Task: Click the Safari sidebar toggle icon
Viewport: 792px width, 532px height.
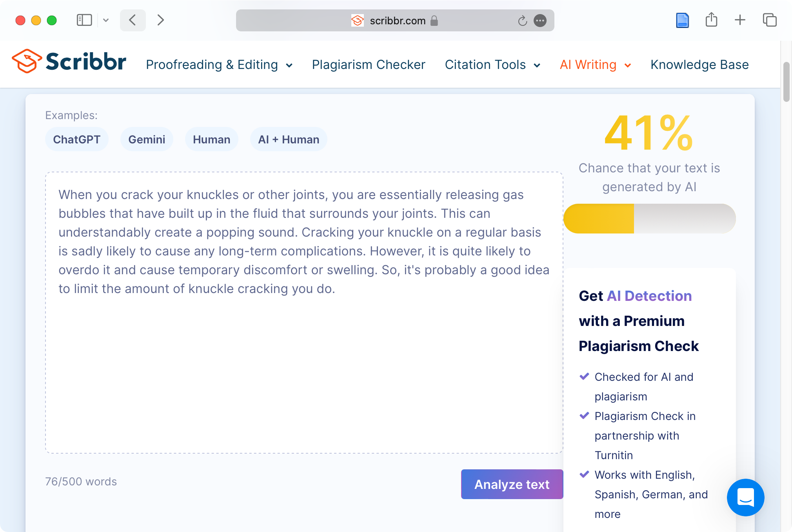Action: pos(84,20)
